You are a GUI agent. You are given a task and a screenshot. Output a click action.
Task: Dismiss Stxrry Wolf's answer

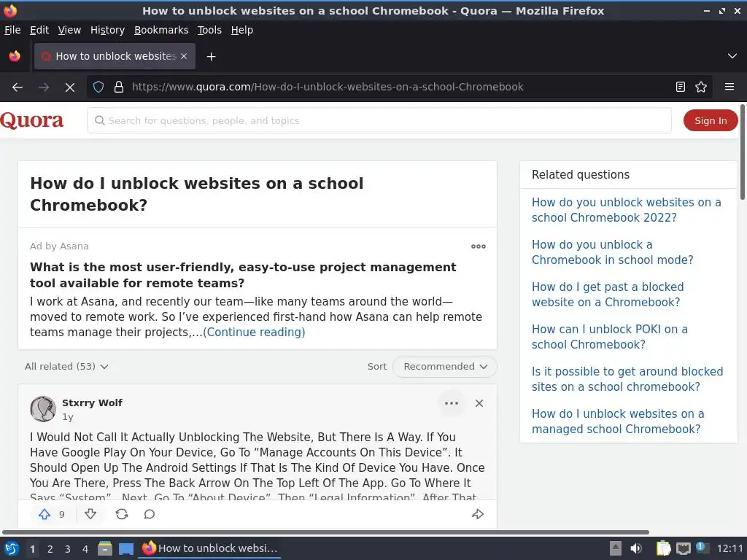[479, 403]
